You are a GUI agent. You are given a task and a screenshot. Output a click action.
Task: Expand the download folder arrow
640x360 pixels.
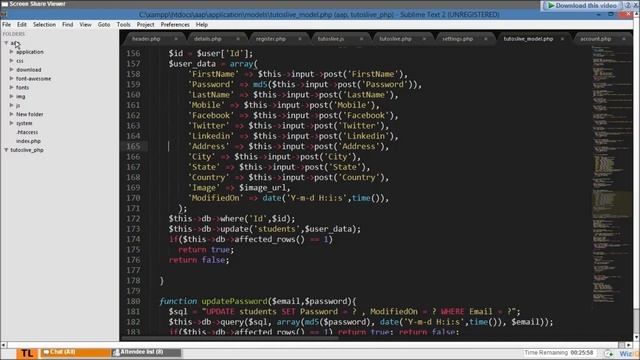pyautogui.click(x=11, y=69)
